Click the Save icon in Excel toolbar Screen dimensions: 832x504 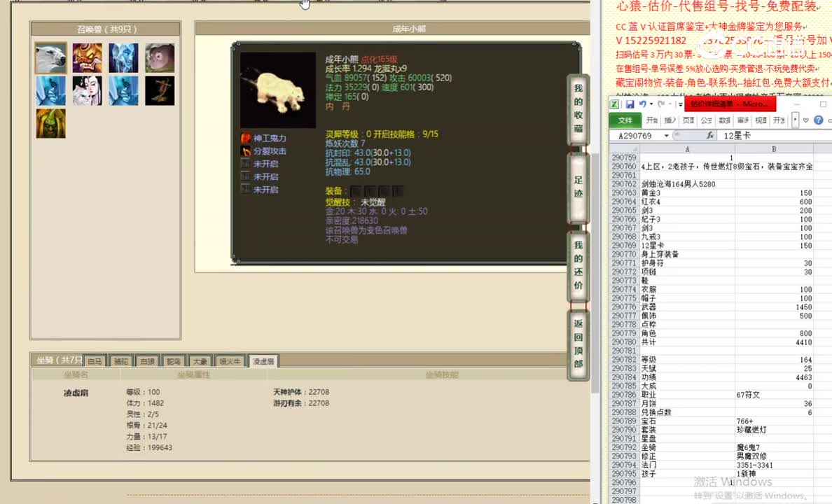(630, 104)
